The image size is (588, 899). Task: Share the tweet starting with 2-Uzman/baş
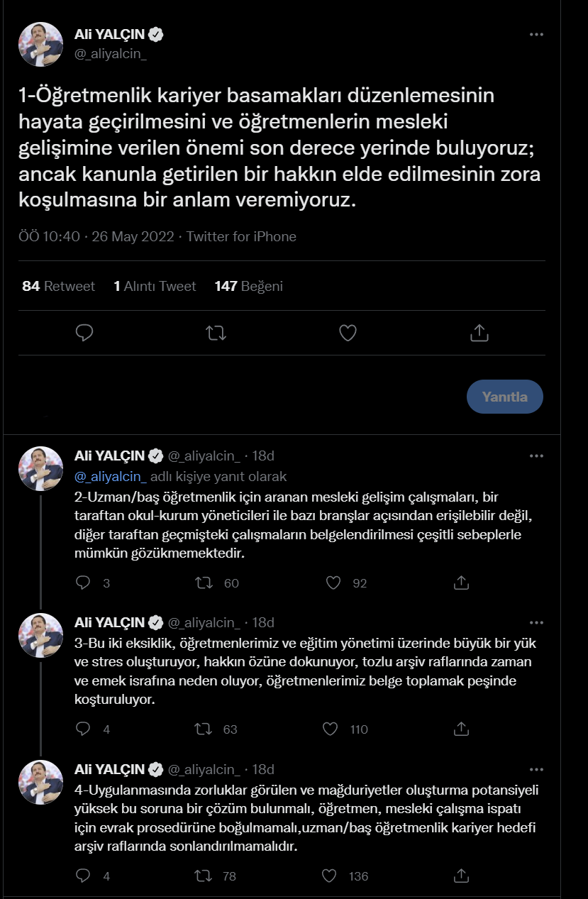pos(461,583)
